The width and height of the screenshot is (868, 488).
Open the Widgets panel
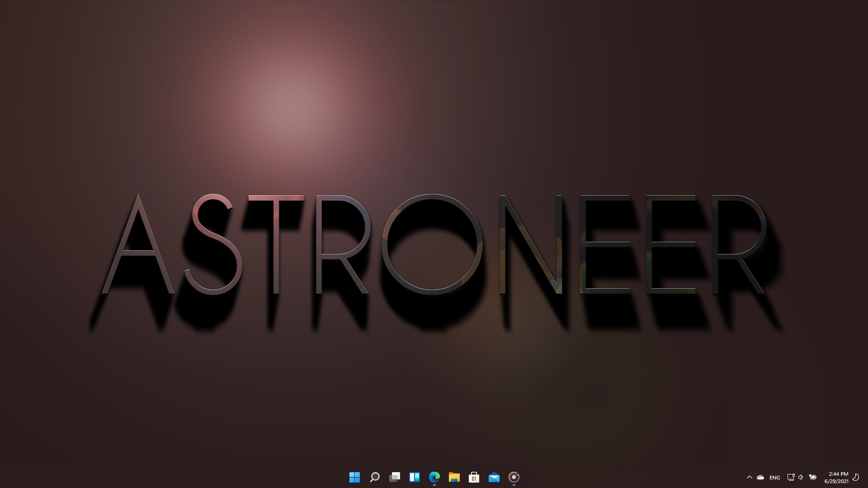coord(414,477)
